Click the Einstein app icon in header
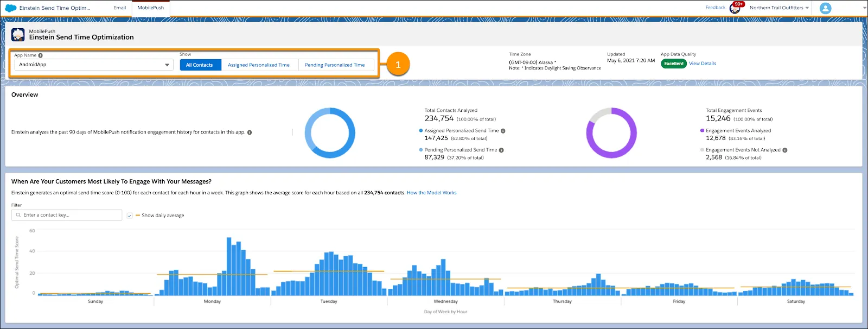This screenshot has height=329, width=868. pos(18,35)
